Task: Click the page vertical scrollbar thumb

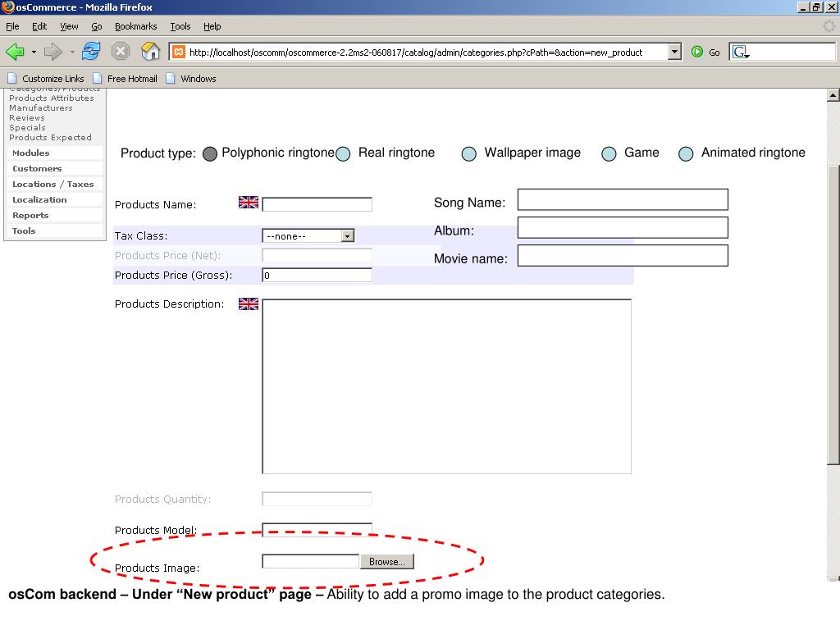Action: (x=833, y=315)
